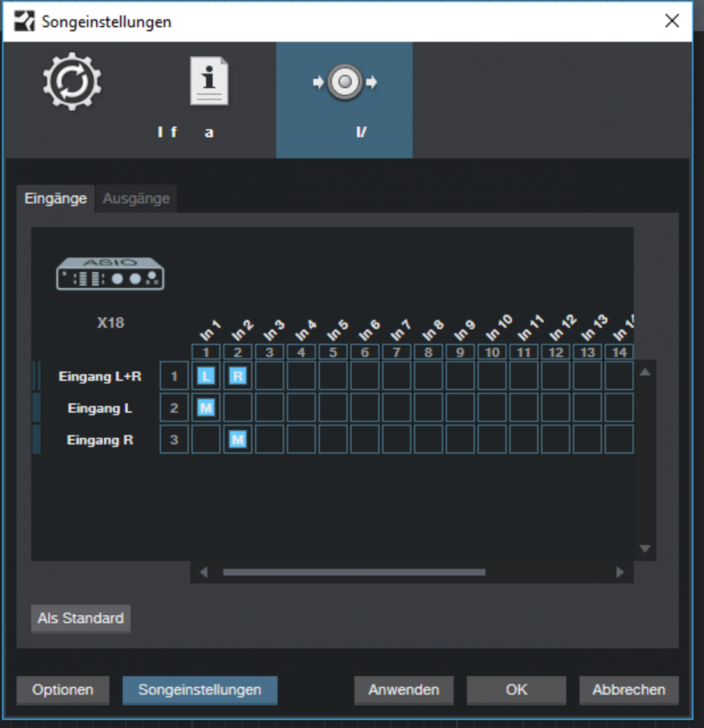Assign In 3 to Eingang L+R
Image resolution: width=704 pixels, height=728 pixels.
(x=269, y=375)
